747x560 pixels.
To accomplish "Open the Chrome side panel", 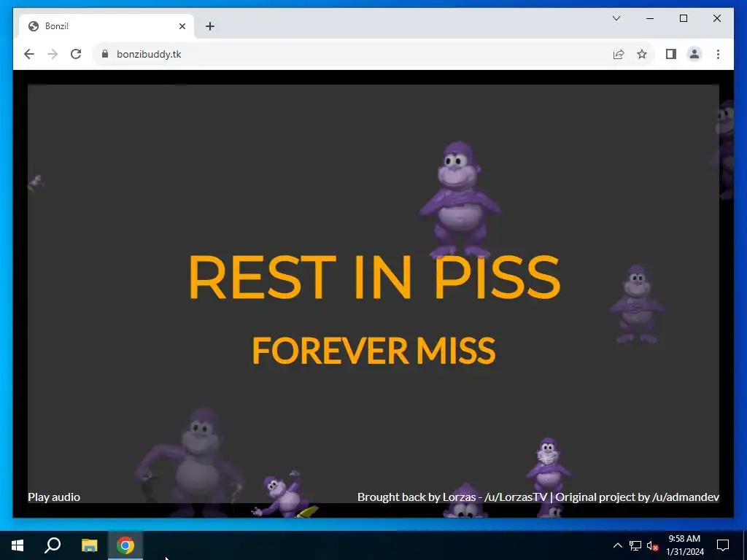I will point(671,54).
